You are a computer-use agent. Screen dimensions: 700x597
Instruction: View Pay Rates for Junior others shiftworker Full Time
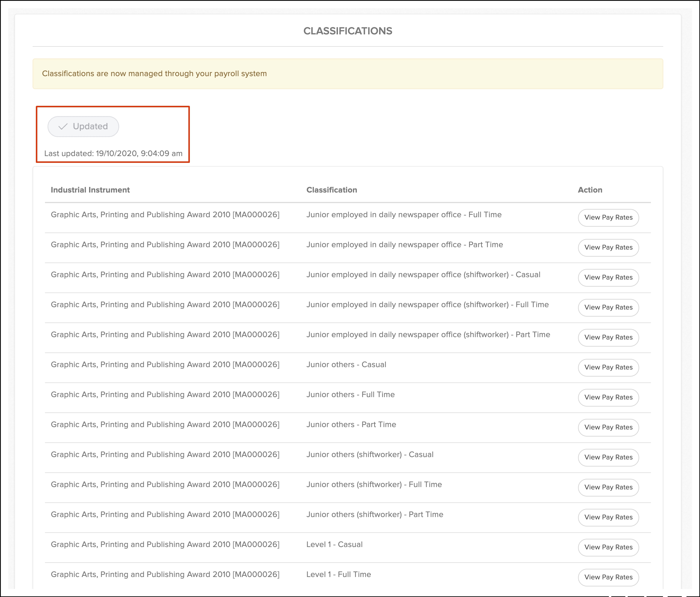(608, 487)
